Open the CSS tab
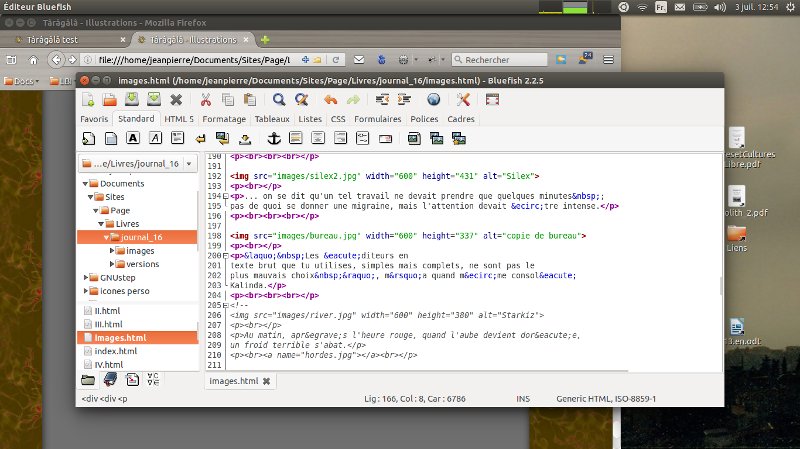Screen dimensions: 800x449 pos(338,119)
